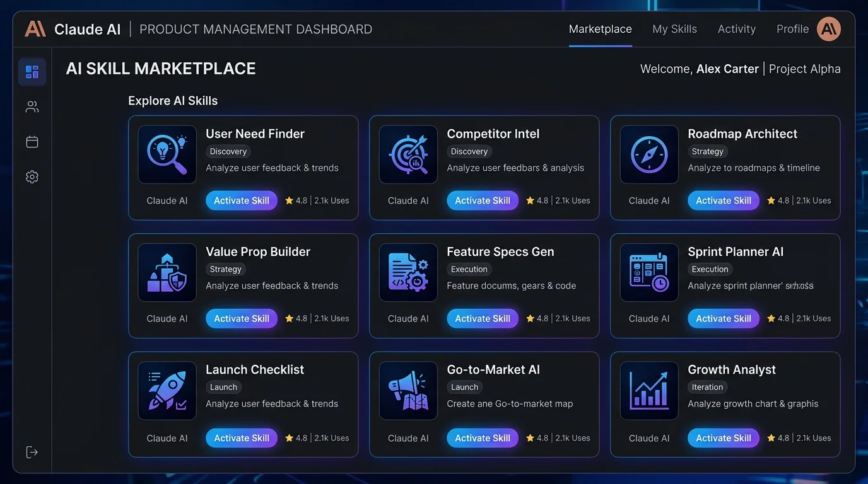Click the star rating on User Need Finder

pyautogui.click(x=296, y=200)
